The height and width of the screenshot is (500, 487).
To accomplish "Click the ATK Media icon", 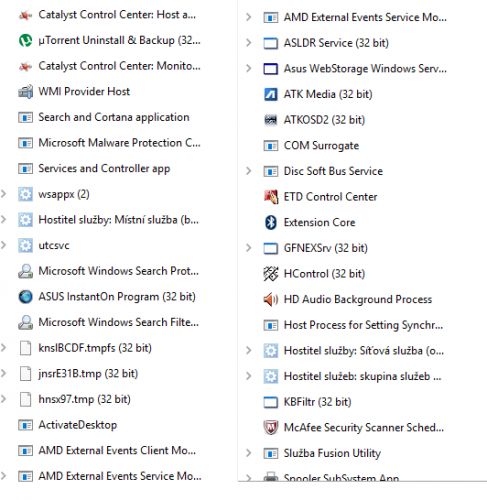I will pos(271,94).
